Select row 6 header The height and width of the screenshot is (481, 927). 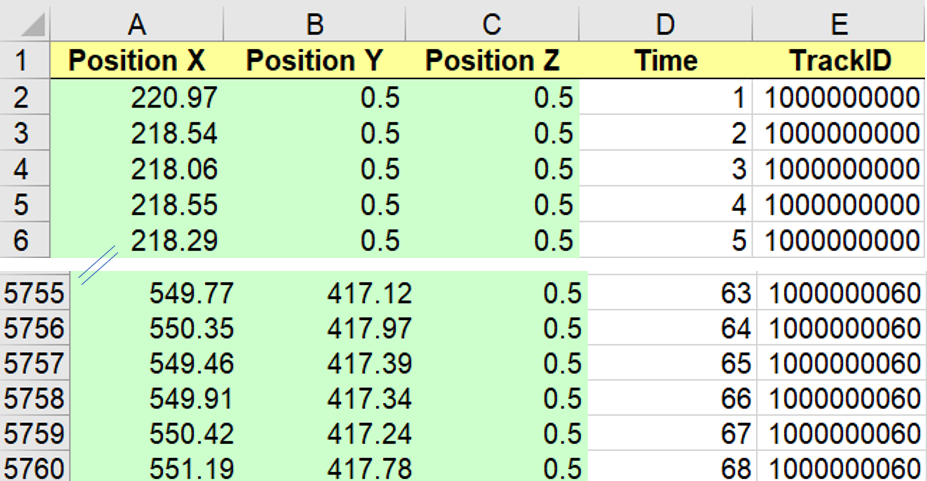pos(24,240)
